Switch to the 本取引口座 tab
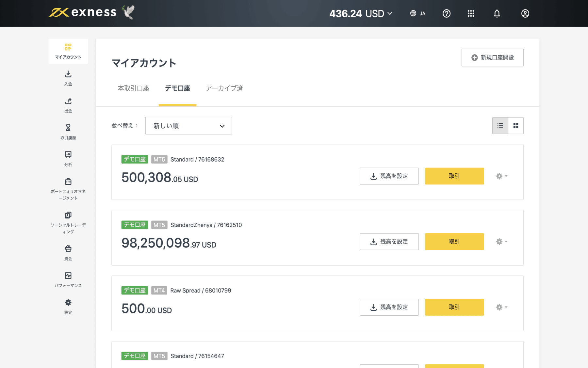Viewport: 588px width, 368px height. 133,88
